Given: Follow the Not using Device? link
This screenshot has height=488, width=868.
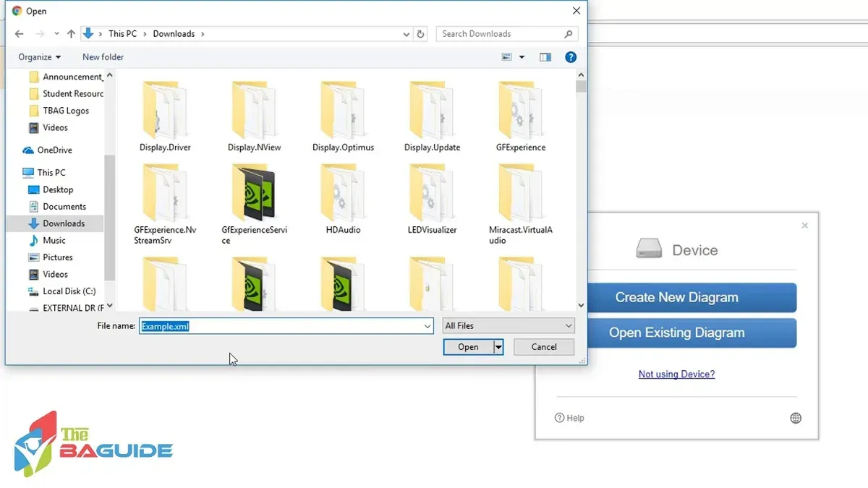Looking at the screenshot, I should [676, 374].
